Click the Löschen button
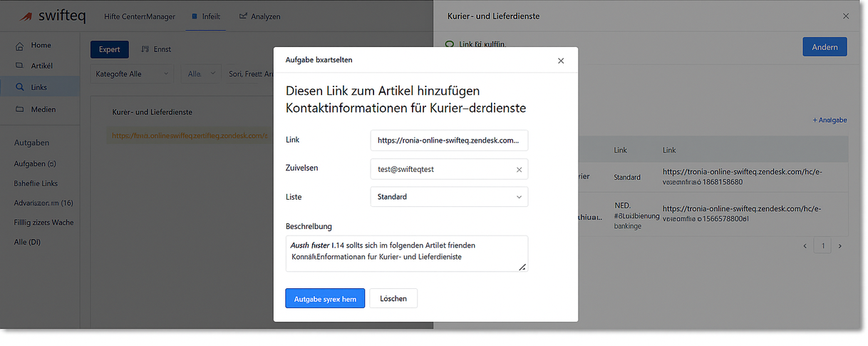Image resolution: width=868 pixels, height=346 pixels. (x=393, y=298)
